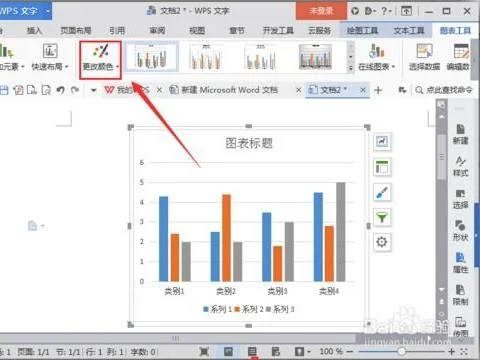Click the chart layout button beside chart
Screen dimensions: 480x360
(x=382, y=167)
